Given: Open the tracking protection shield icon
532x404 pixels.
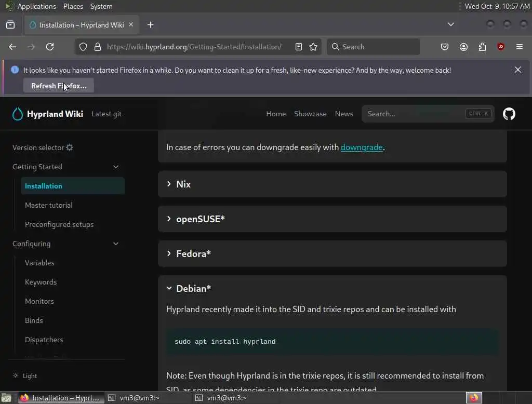Looking at the screenshot, I should click(83, 47).
